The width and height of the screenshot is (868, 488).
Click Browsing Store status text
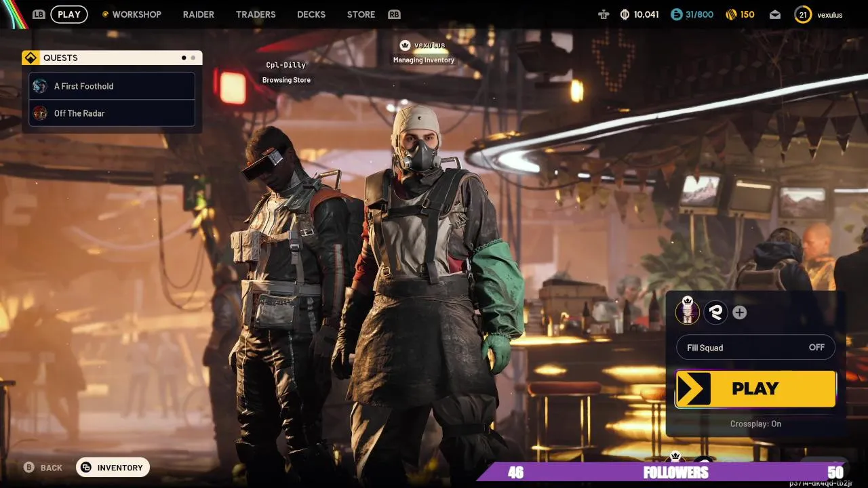click(286, 80)
